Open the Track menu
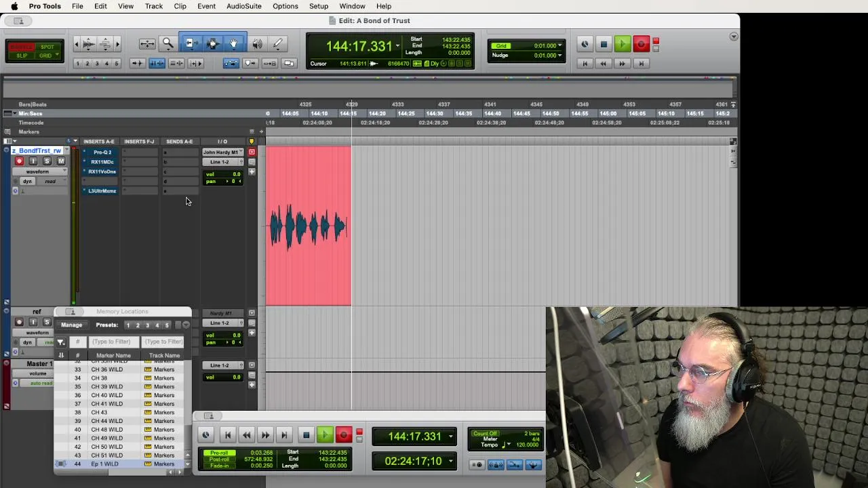 154,6
